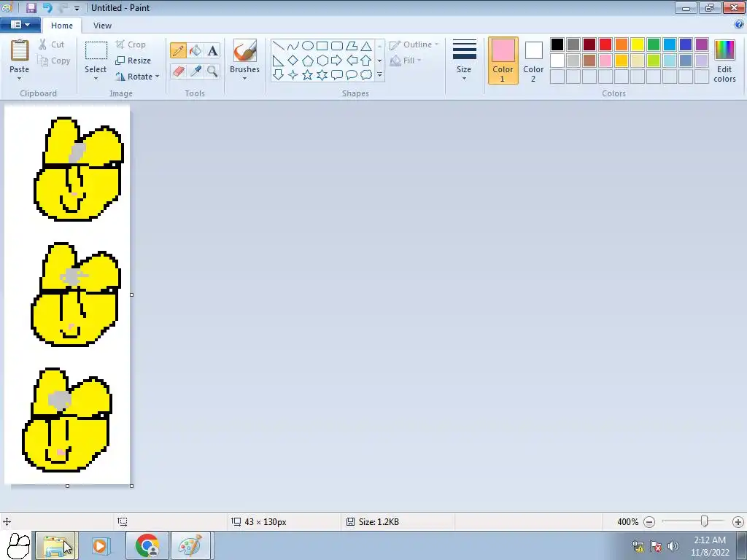Choose the Six-point star shape

[x=322, y=75]
